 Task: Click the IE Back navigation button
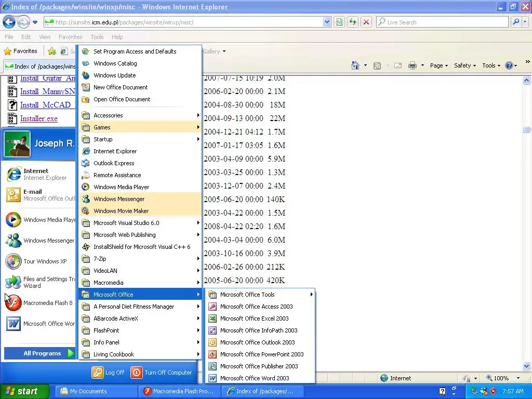click(9, 22)
